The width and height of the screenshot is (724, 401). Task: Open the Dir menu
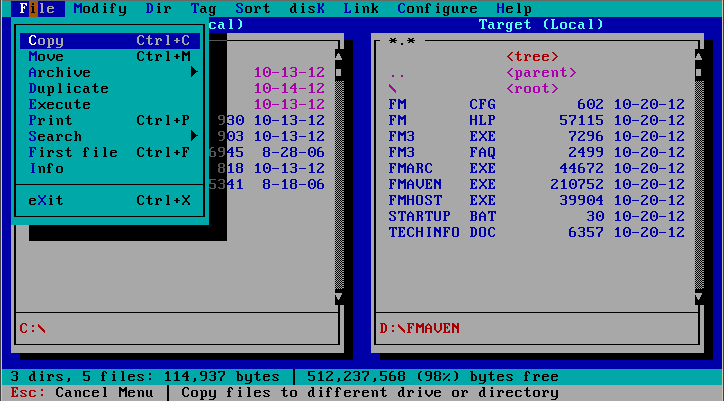tap(158, 8)
